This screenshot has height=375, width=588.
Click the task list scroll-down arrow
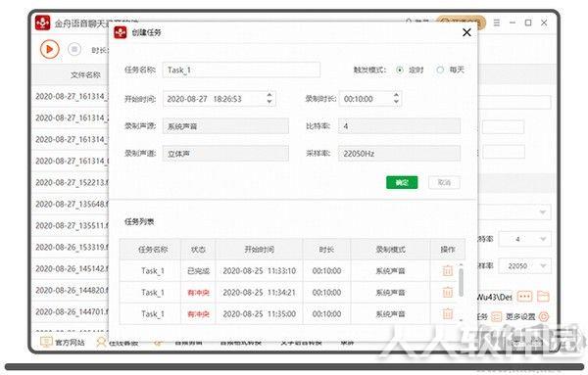[x=461, y=321]
